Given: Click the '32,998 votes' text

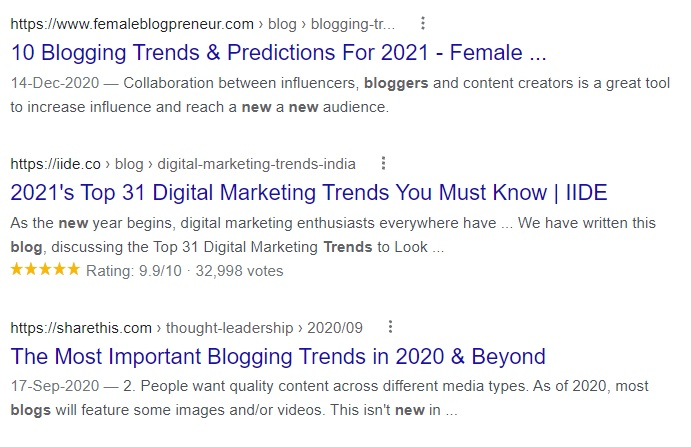Looking at the screenshot, I should 239,271.
